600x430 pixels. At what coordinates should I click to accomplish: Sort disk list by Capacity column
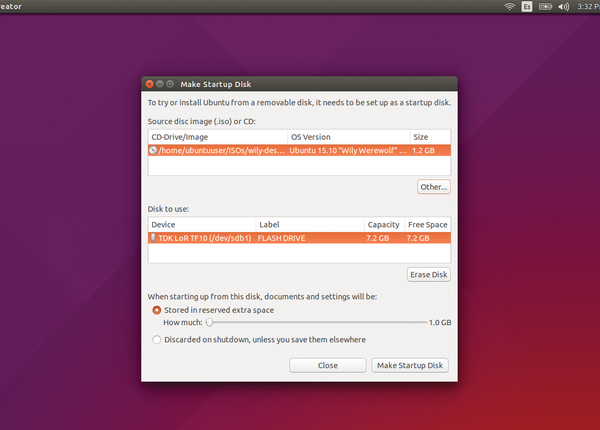click(x=385, y=225)
